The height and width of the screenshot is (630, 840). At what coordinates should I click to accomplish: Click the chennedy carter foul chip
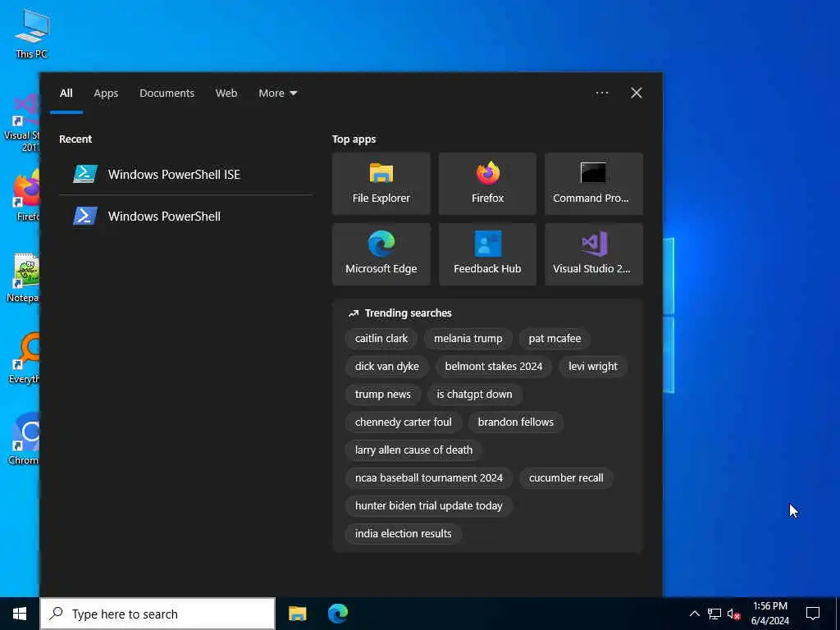click(403, 422)
